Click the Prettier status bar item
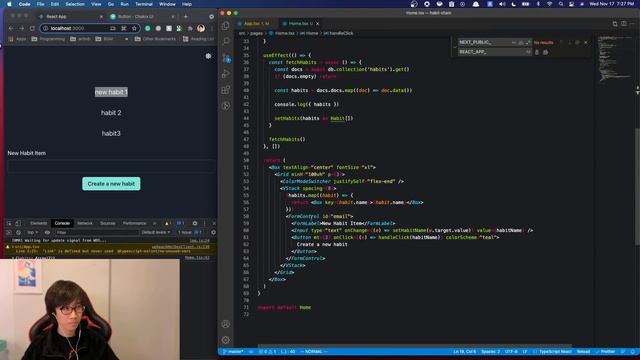 [x=605, y=351]
